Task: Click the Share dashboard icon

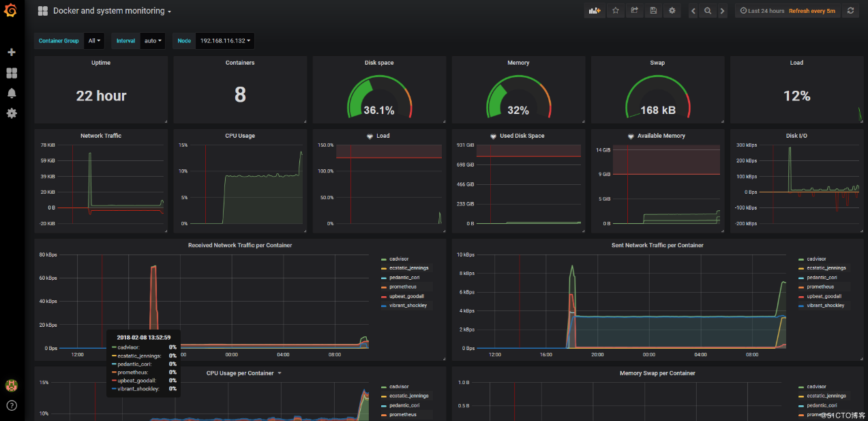Action: [635, 11]
